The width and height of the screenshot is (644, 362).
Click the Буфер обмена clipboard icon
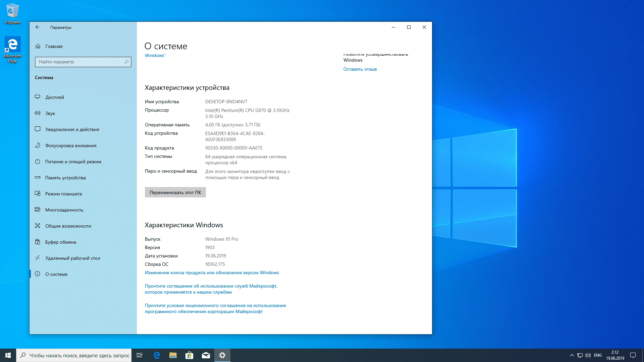38,242
